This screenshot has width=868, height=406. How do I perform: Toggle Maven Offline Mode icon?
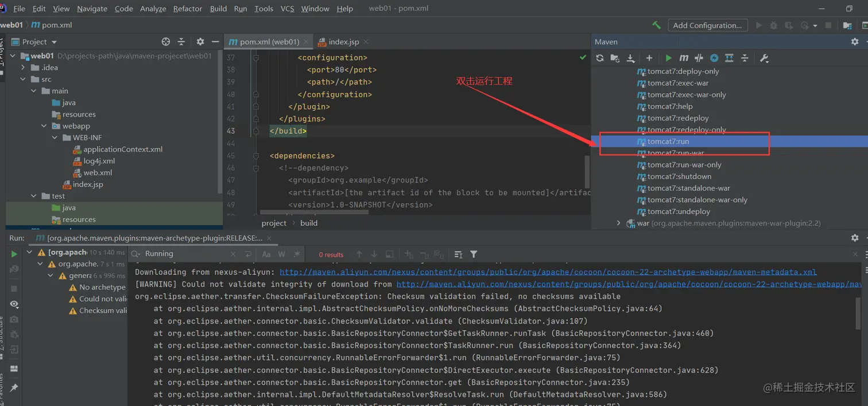[x=699, y=58]
